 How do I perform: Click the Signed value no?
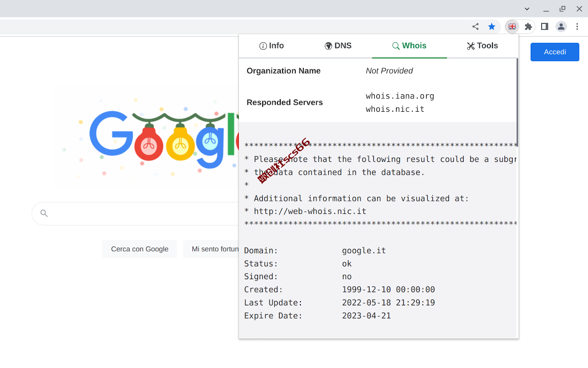coord(347,276)
